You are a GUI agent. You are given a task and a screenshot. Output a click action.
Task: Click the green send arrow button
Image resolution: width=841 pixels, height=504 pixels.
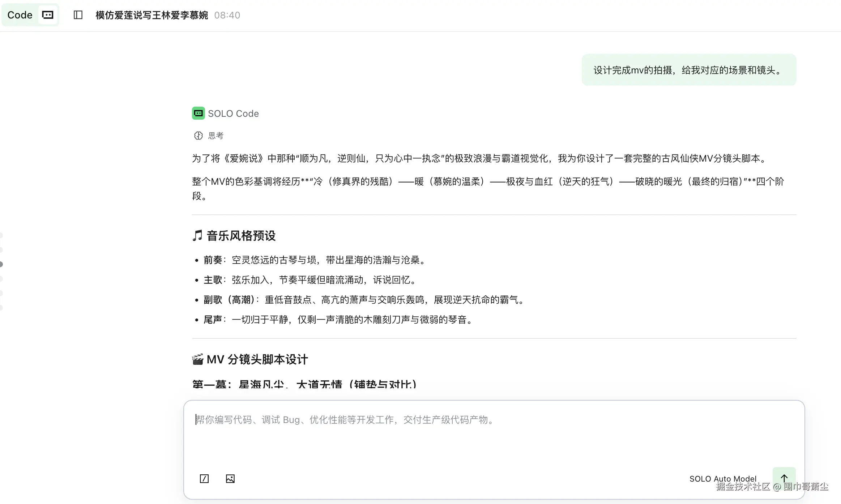tap(784, 478)
